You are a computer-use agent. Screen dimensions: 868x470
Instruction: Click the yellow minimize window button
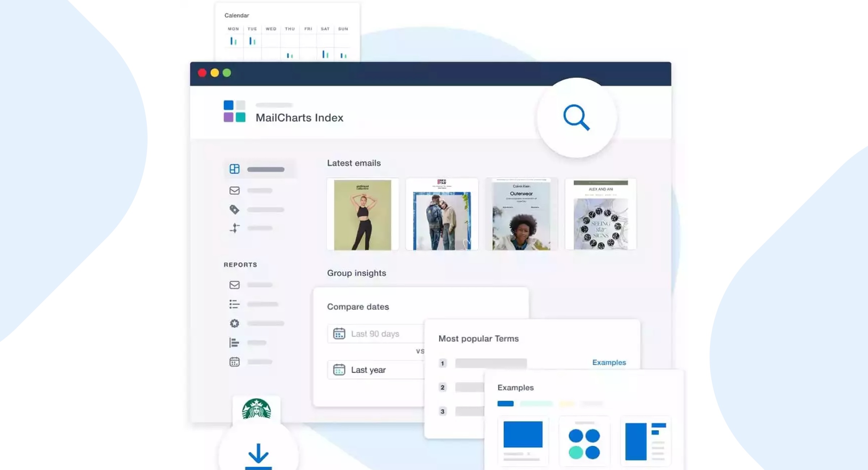[214, 73]
